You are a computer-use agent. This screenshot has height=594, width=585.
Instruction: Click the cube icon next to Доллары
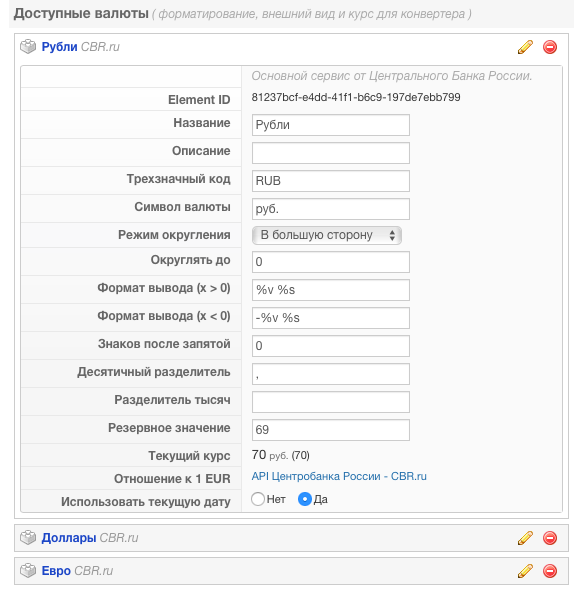[x=28, y=538]
